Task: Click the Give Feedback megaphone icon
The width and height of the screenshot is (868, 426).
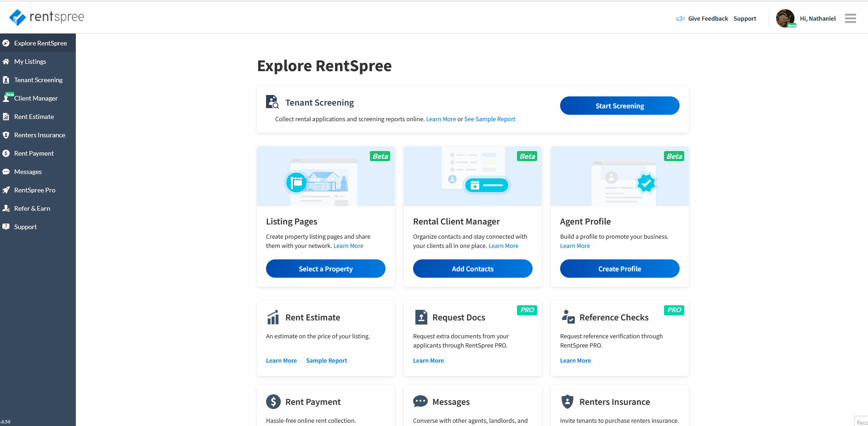Action: coord(680,19)
